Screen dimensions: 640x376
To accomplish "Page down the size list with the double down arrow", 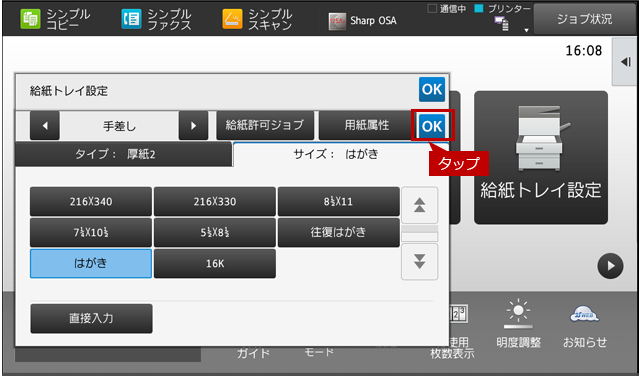I will coord(420,262).
